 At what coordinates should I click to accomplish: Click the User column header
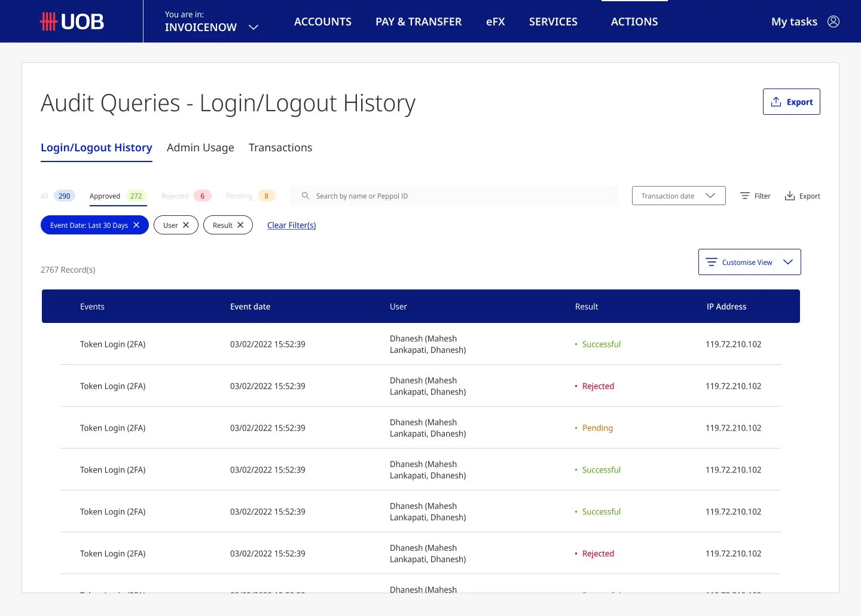(x=398, y=306)
